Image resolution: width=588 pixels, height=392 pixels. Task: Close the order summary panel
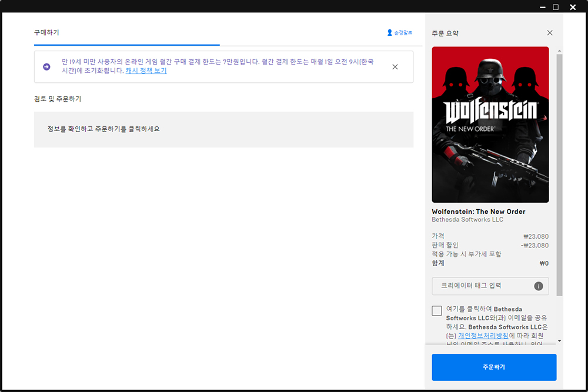[x=550, y=33]
